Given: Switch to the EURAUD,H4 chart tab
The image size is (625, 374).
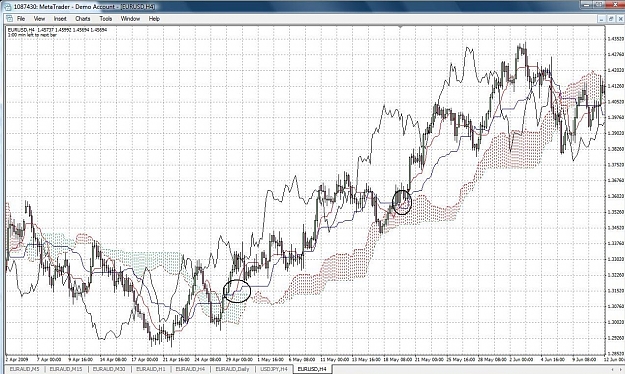Looking at the screenshot, I should click(x=190, y=369).
